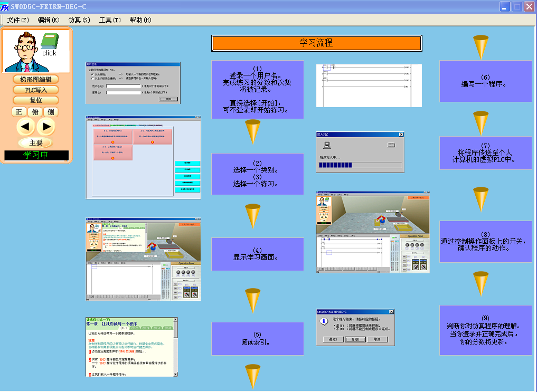Click the teacher character avatar
Screen dimensions: 537x392
click(x=26, y=51)
